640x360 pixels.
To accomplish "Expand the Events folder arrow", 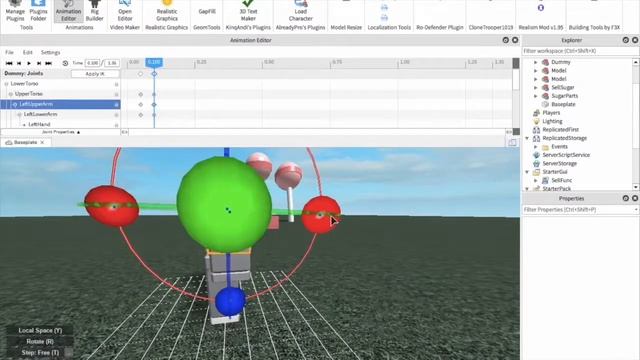I will [536, 147].
